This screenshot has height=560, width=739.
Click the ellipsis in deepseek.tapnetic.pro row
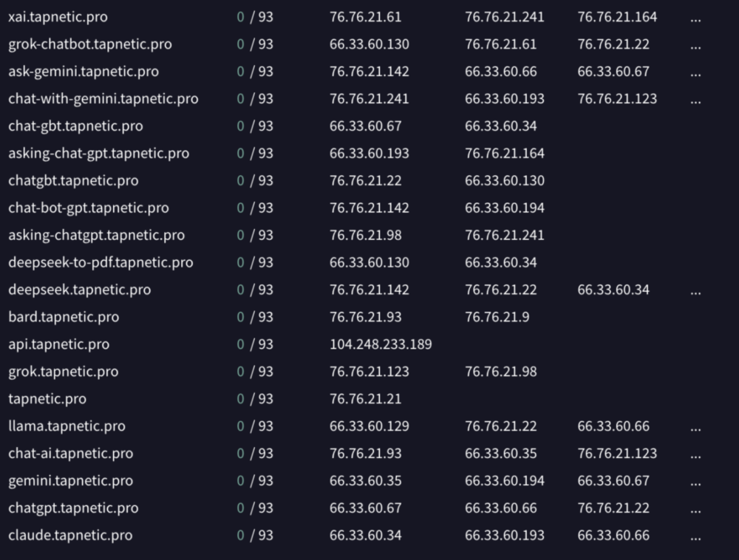coord(695,291)
